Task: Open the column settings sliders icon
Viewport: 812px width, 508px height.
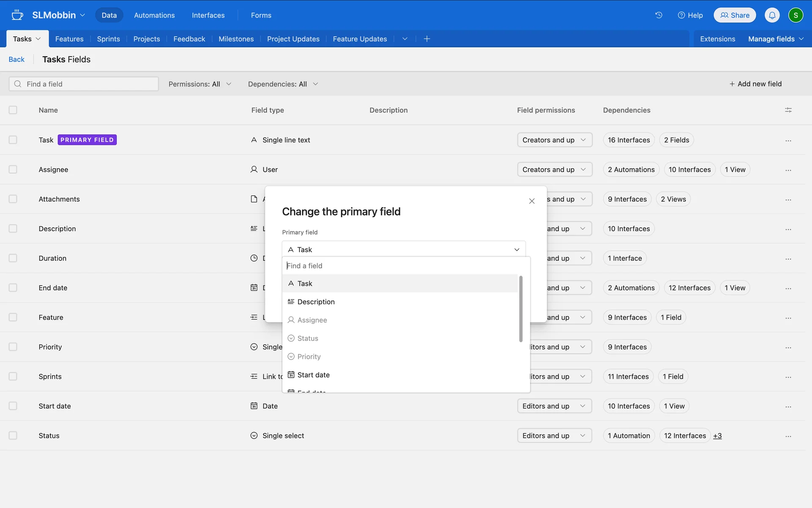Action: [x=788, y=110]
